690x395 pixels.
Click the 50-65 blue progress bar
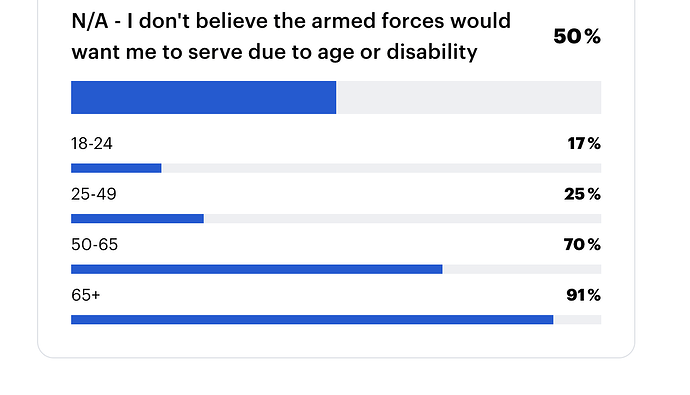coord(257,269)
